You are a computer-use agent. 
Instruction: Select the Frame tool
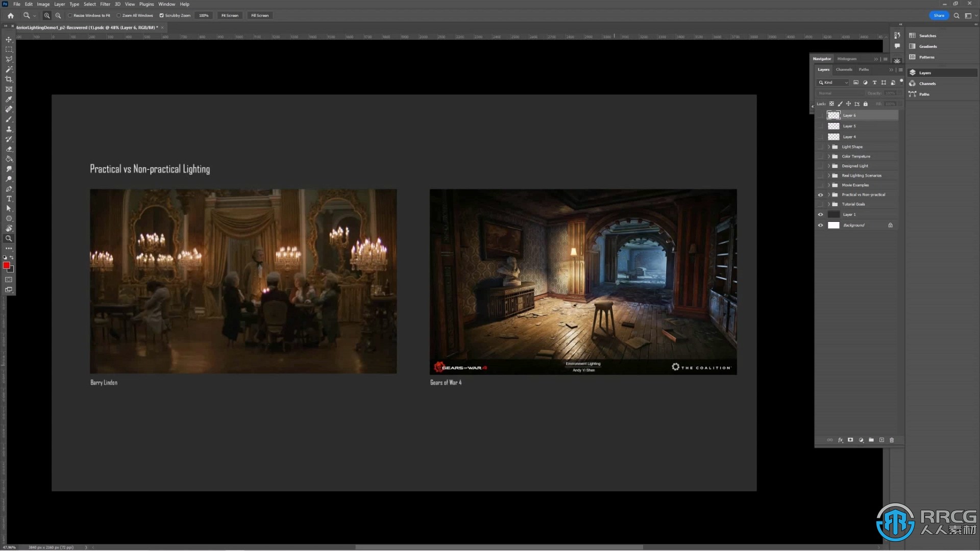click(9, 89)
